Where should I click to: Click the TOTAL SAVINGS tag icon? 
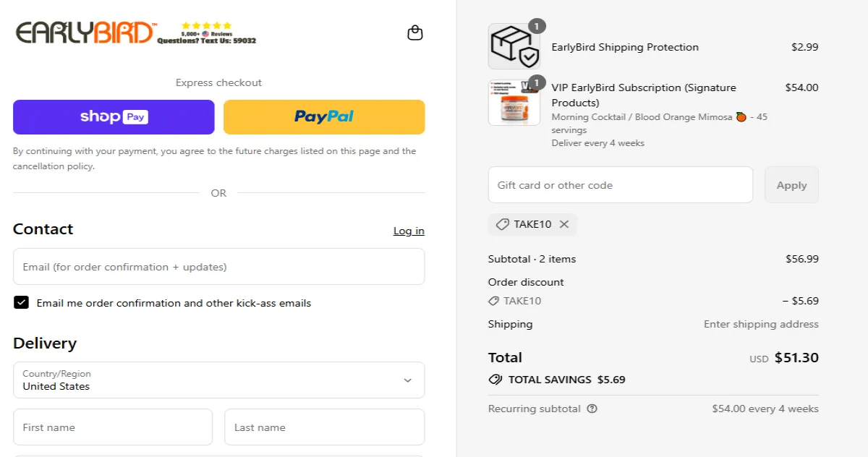[495, 379]
